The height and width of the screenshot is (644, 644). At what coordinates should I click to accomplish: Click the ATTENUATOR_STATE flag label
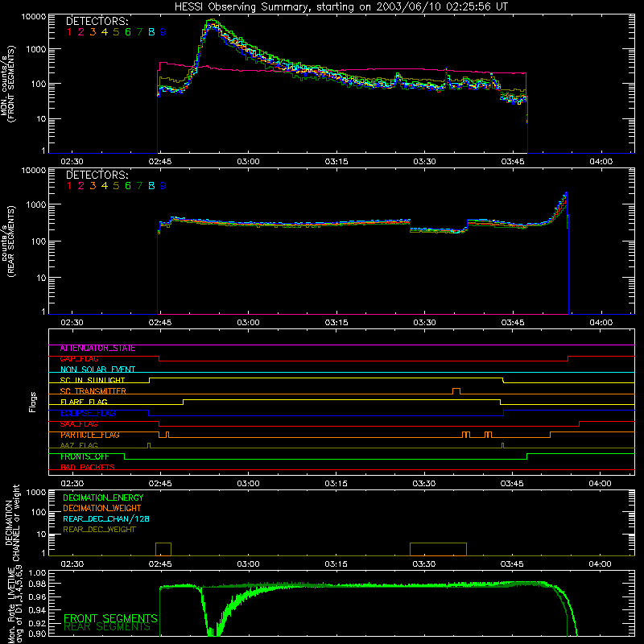[97, 349]
